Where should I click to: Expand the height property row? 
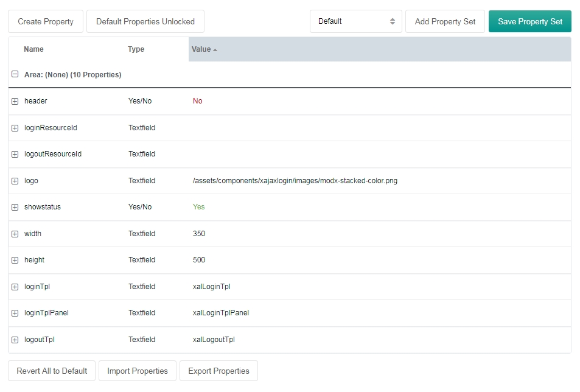pos(15,260)
